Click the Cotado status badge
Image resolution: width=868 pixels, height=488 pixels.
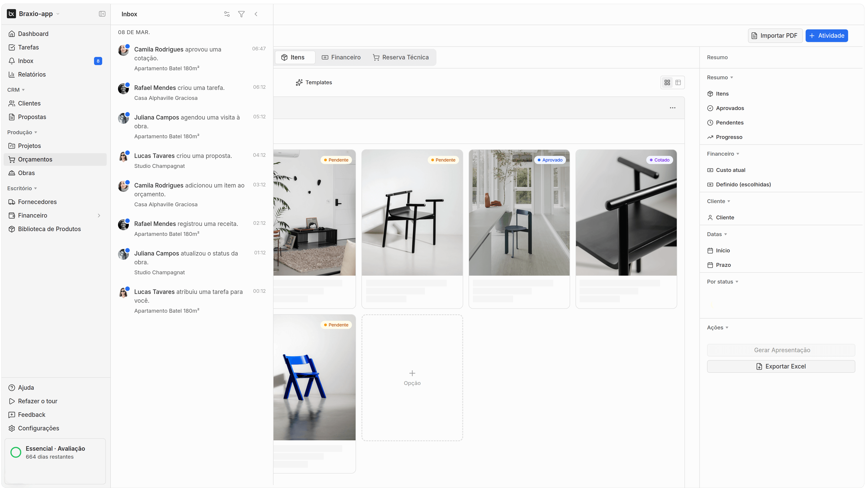(659, 160)
